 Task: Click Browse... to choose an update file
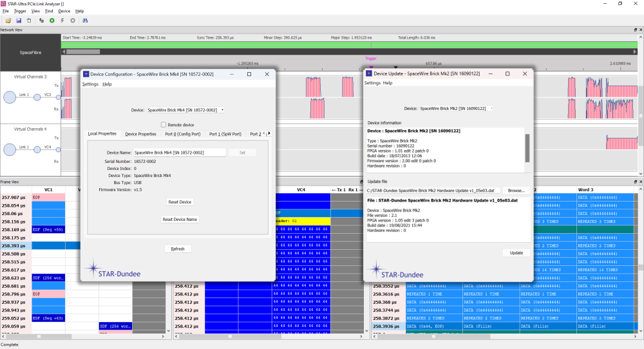coord(516,191)
